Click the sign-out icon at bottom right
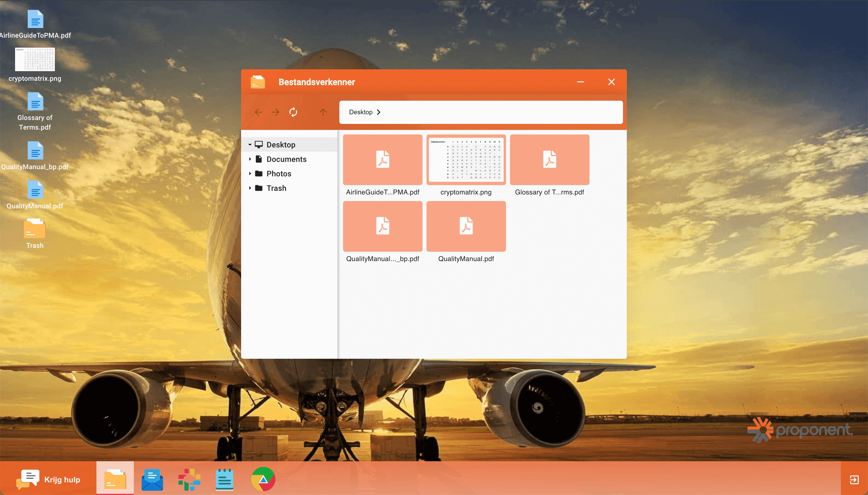 (855, 480)
